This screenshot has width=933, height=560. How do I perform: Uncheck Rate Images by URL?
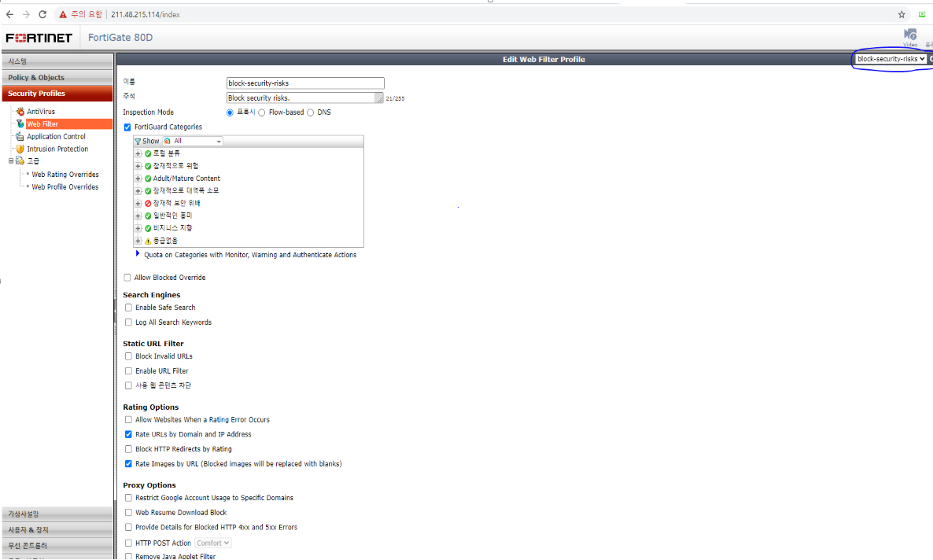tap(128, 464)
